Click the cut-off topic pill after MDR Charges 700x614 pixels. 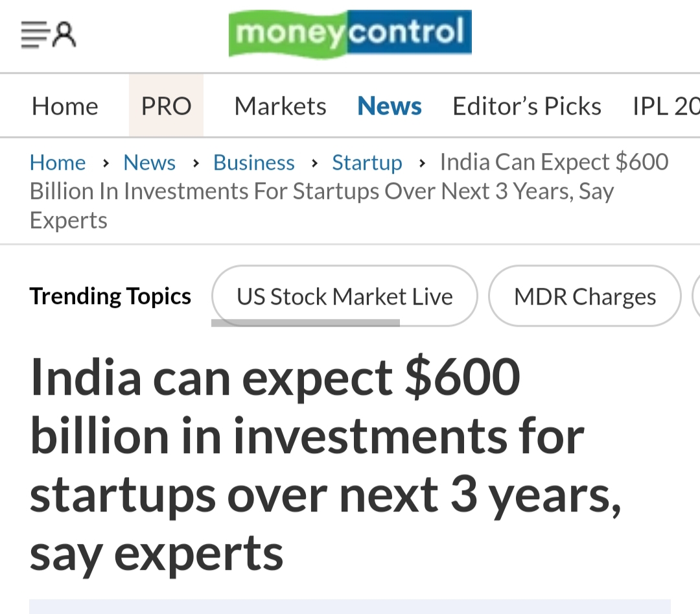coord(695,296)
